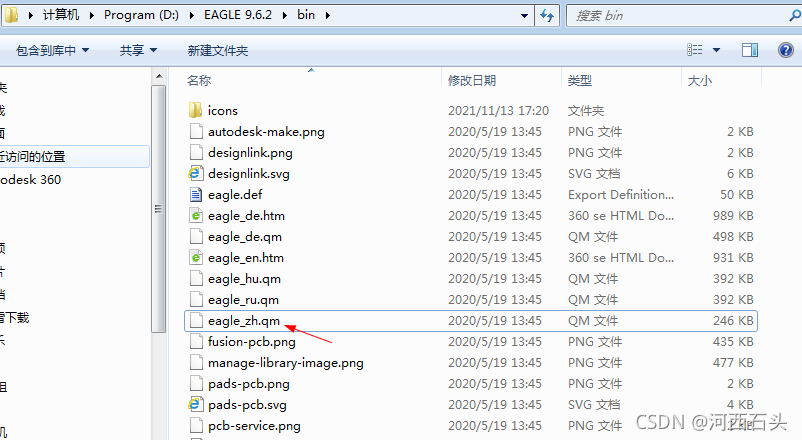Select the eagle_zh.qm file icon
The height and width of the screenshot is (440, 802).
(x=196, y=320)
